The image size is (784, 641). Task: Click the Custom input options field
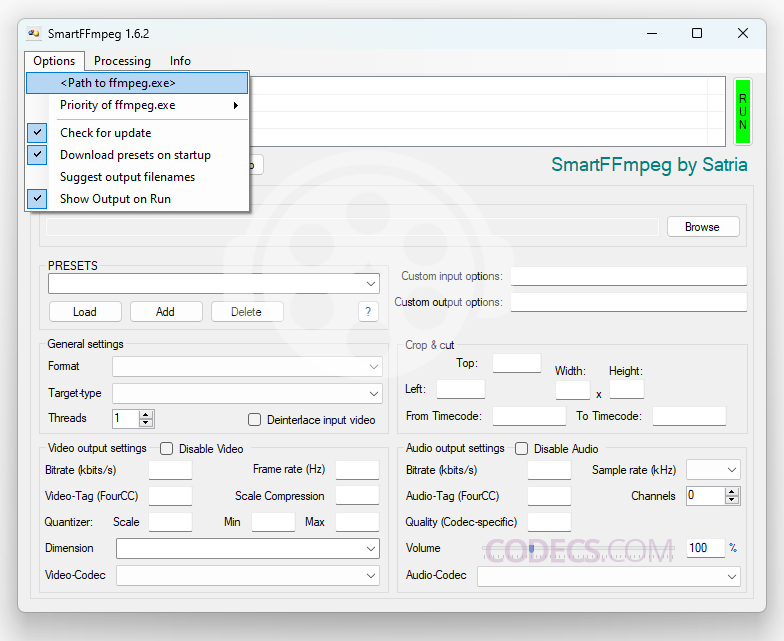click(x=628, y=276)
